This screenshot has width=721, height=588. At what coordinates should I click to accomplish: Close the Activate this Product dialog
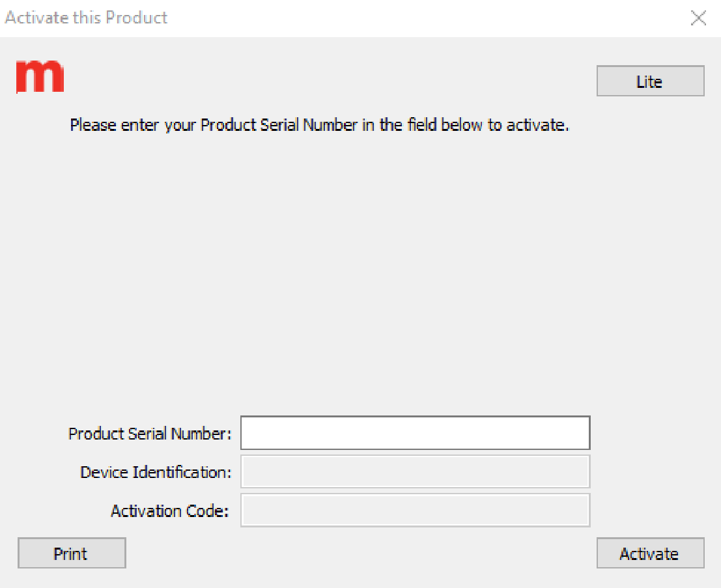point(698,18)
